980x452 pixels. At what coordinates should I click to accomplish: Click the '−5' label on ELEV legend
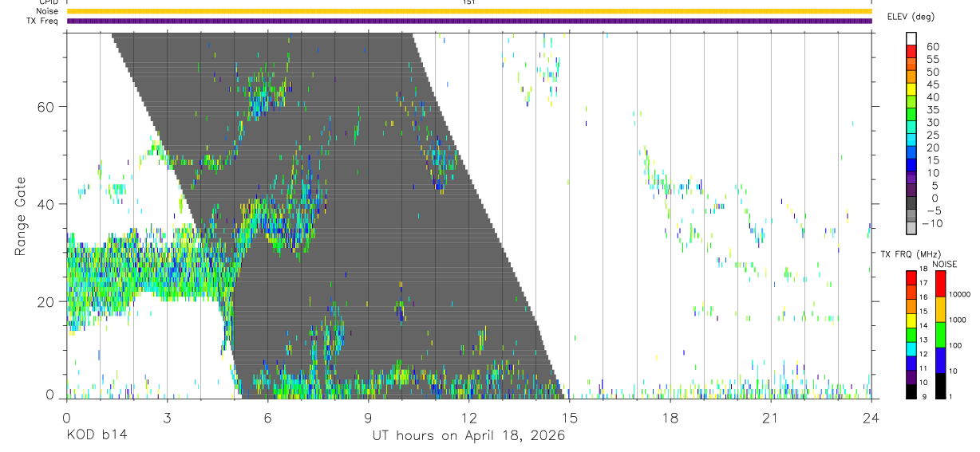(x=935, y=211)
